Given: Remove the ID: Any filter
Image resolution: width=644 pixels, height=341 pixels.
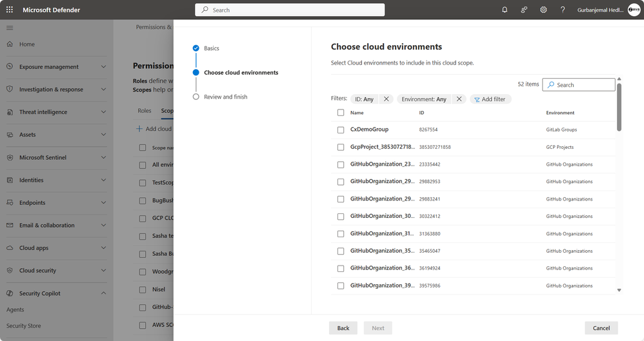Looking at the screenshot, I should [386, 99].
